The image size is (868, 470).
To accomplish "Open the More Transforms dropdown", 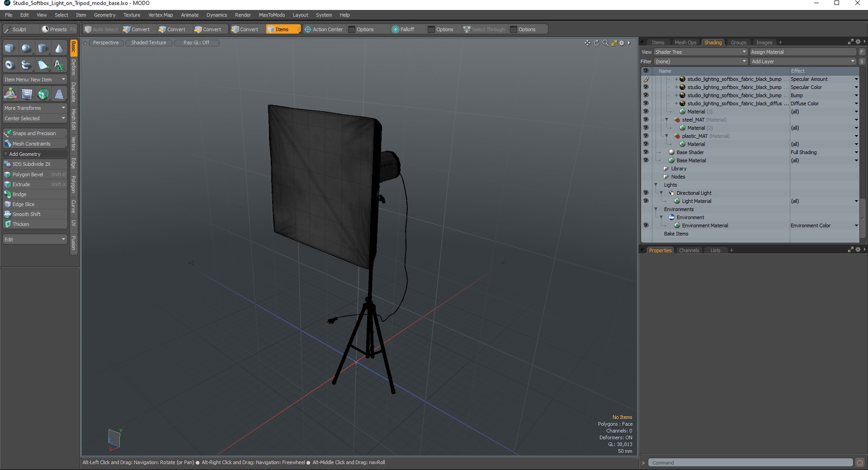I will click(35, 108).
